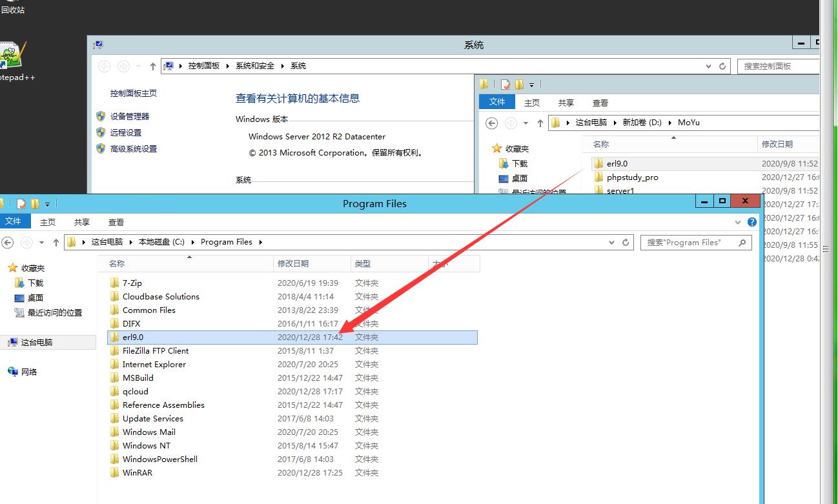This screenshot has height=504, width=838.
Task: Open address bar history dropdown in Program Files
Action: coord(612,242)
